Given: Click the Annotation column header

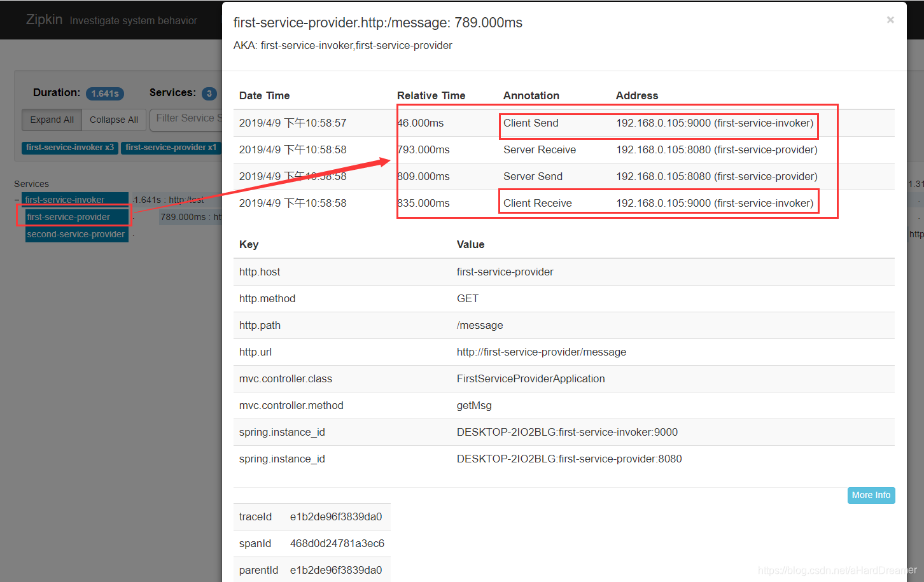Looking at the screenshot, I should 531,95.
